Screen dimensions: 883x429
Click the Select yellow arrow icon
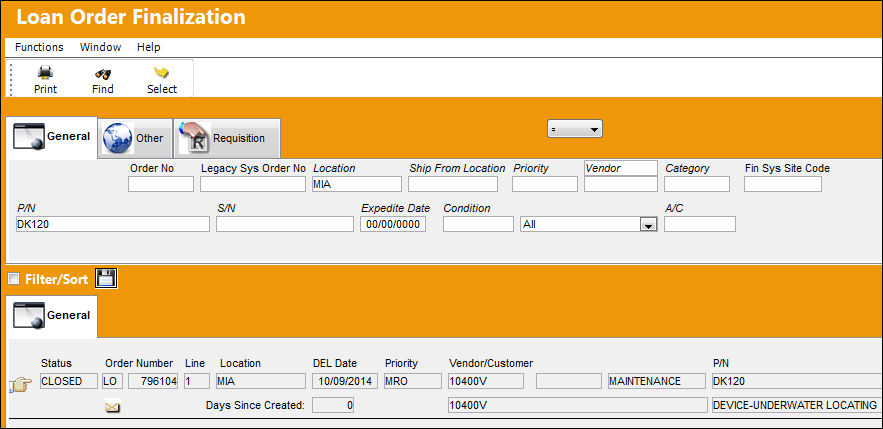[x=162, y=73]
